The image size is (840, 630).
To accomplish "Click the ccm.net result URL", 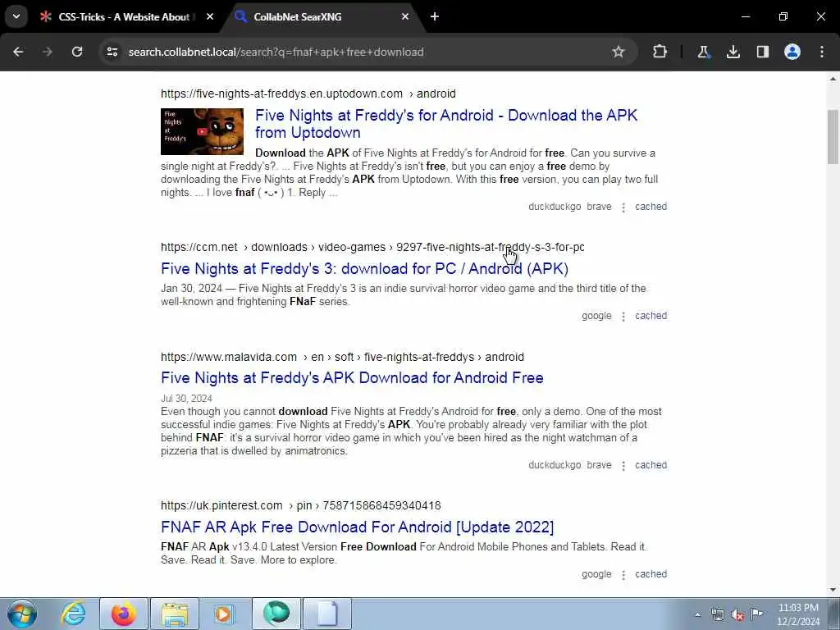I will [x=372, y=247].
